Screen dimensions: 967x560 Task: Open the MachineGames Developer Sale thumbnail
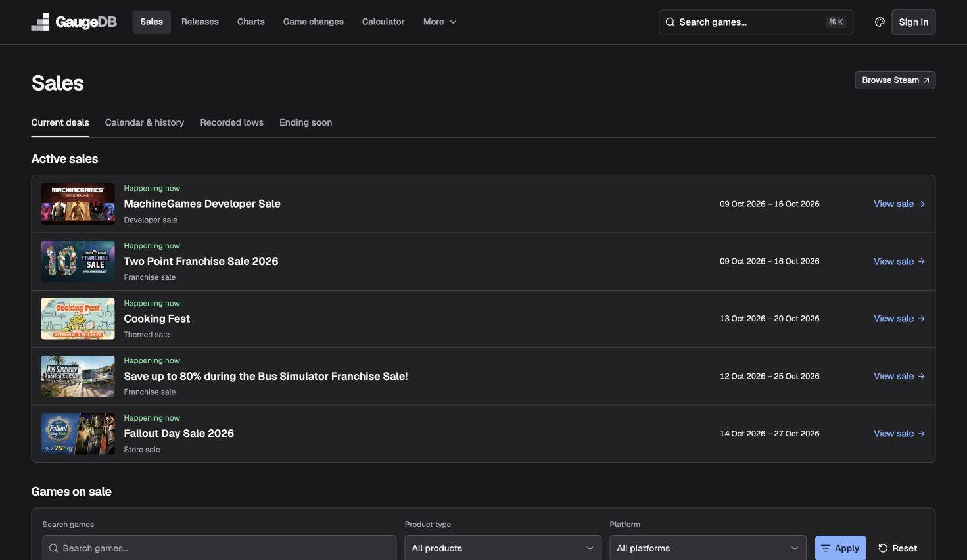78,204
